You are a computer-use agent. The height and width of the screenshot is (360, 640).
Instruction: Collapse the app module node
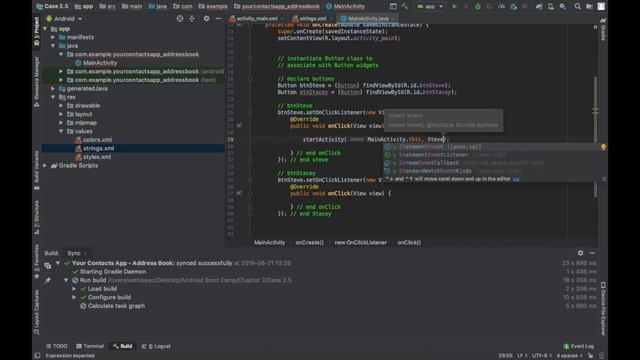pyautogui.click(x=45, y=29)
